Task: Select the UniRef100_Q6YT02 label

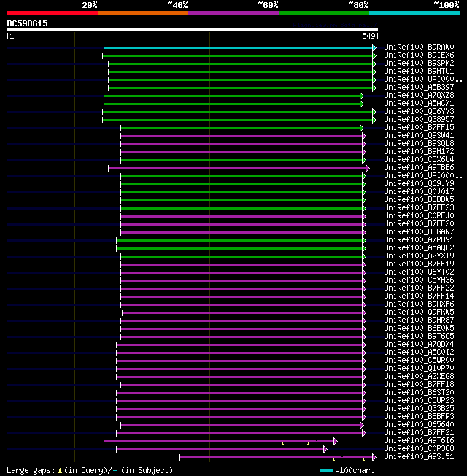Action: 419,272
